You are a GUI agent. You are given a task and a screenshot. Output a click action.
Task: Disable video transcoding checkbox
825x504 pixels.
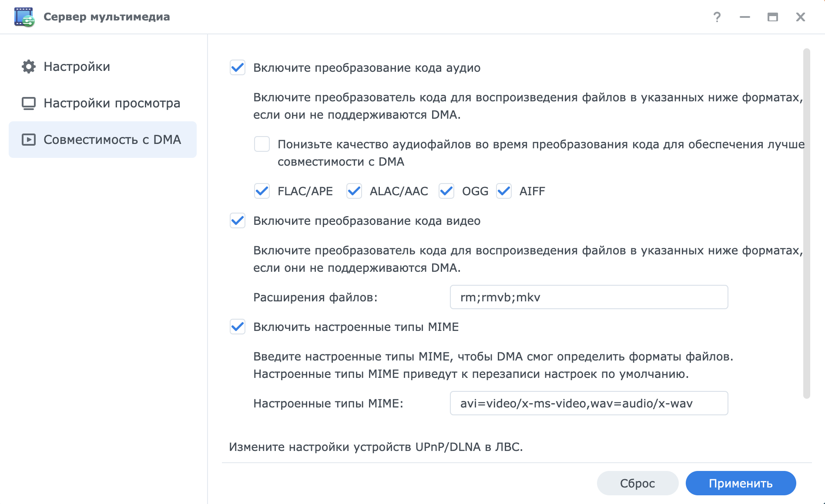pos(238,221)
